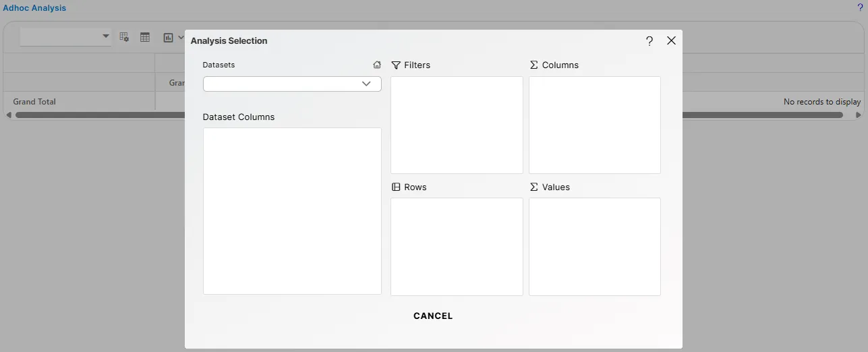Click the horizontal scrollbar left arrow

point(9,115)
